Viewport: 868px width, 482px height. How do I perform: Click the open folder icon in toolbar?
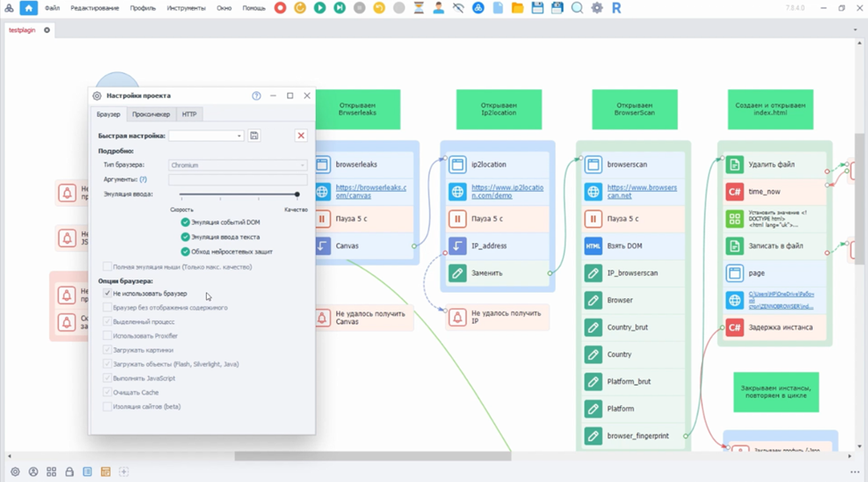(517, 8)
